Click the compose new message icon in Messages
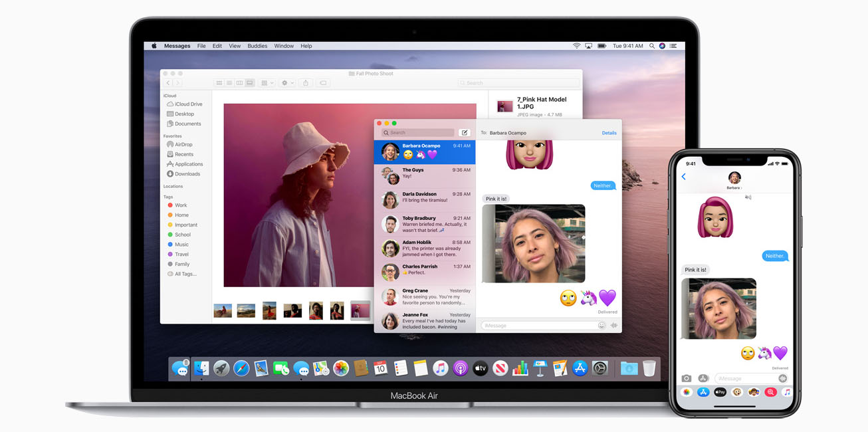The height and width of the screenshot is (432, 868). pyautogui.click(x=465, y=133)
